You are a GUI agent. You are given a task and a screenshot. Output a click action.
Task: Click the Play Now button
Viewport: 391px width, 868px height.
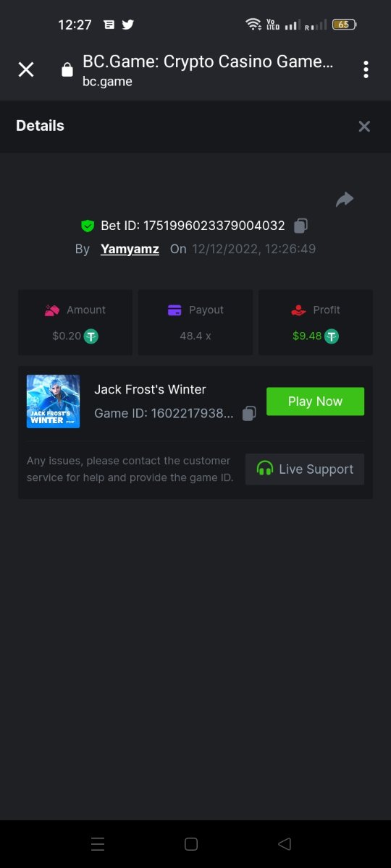pos(315,401)
